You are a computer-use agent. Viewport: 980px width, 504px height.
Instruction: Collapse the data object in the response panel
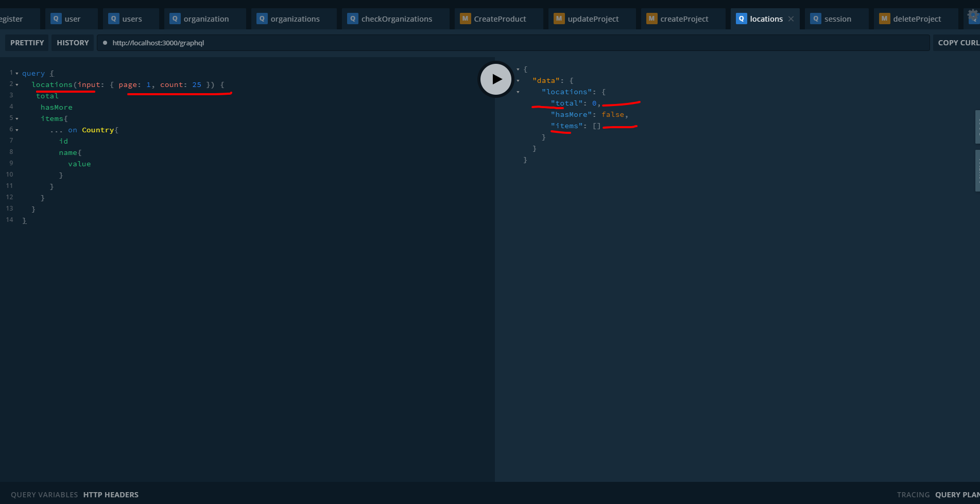(x=518, y=80)
